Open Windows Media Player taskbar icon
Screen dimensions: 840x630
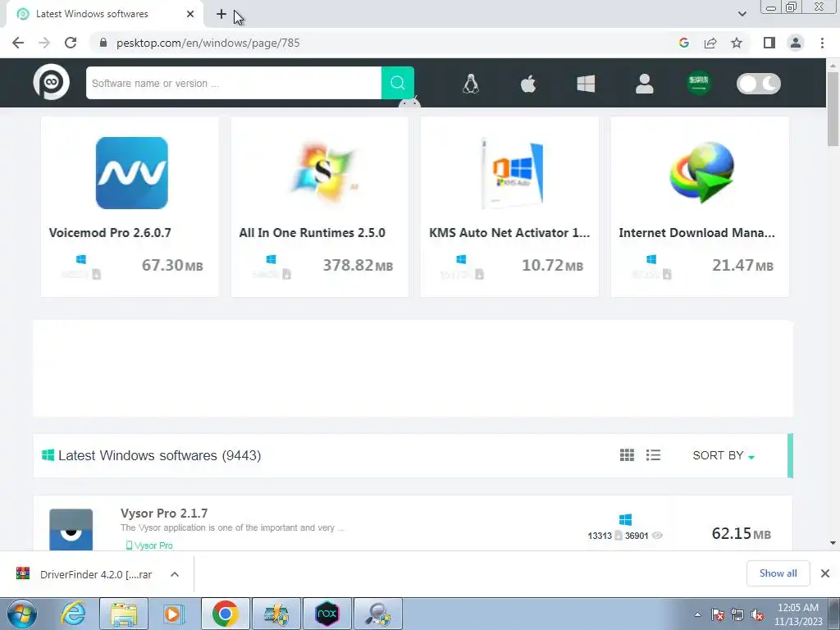pyautogui.click(x=173, y=614)
